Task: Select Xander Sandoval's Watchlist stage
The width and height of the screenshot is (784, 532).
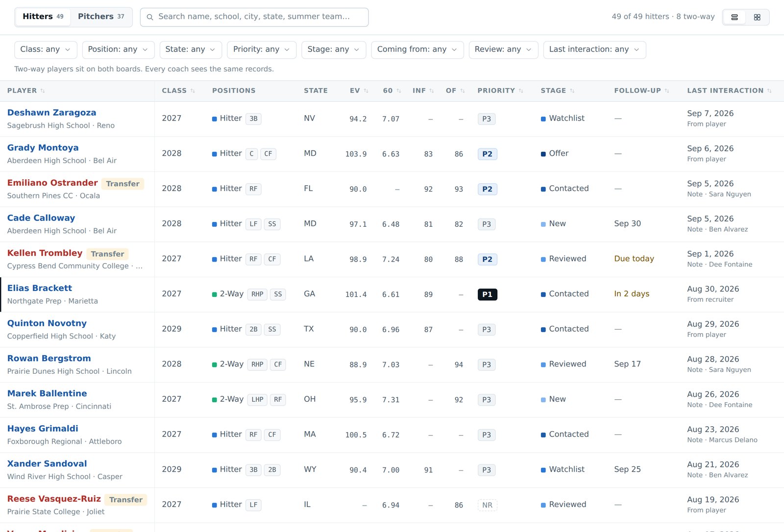Action: pos(563,469)
